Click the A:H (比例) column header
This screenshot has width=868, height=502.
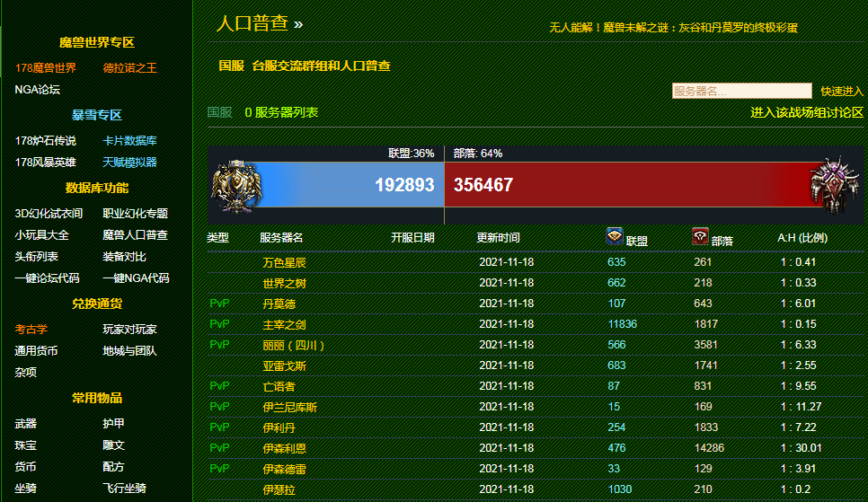pyautogui.click(x=802, y=238)
